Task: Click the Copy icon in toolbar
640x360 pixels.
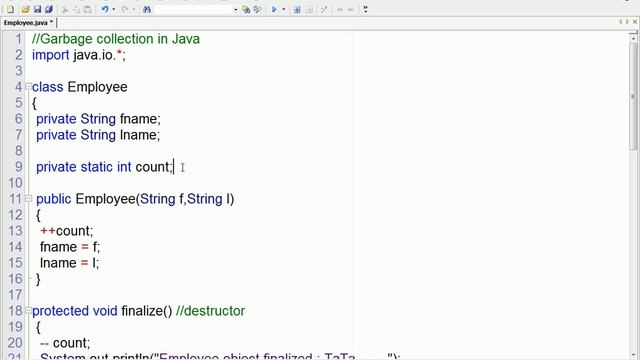Action: coord(76,9)
